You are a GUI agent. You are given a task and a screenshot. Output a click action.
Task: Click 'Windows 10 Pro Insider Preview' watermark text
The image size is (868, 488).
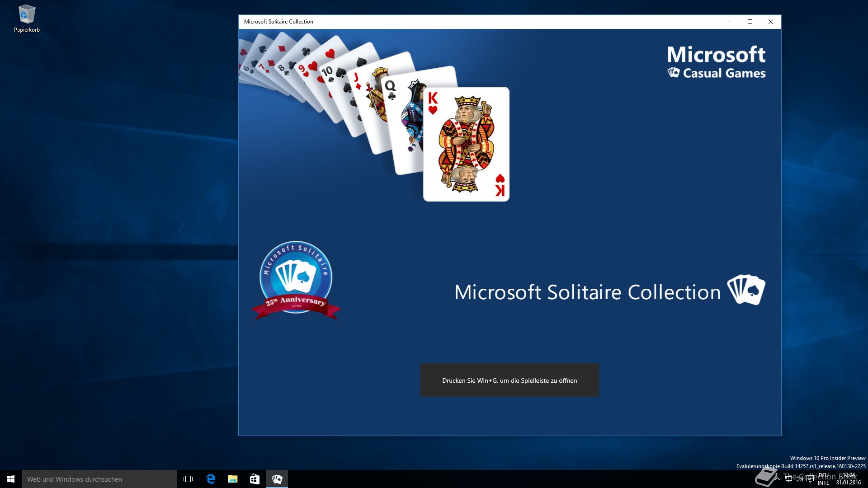coord(828,458)
